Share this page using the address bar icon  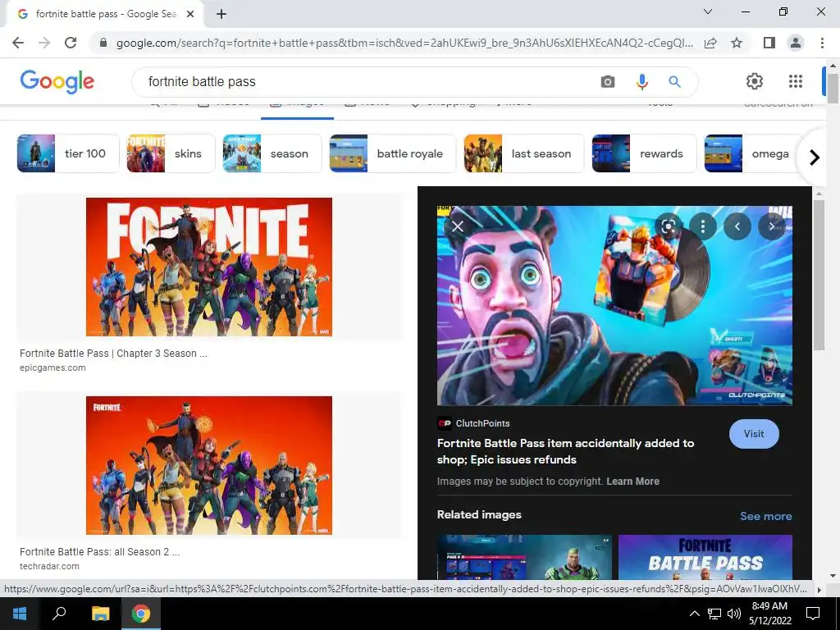click(x=710, y=43)
